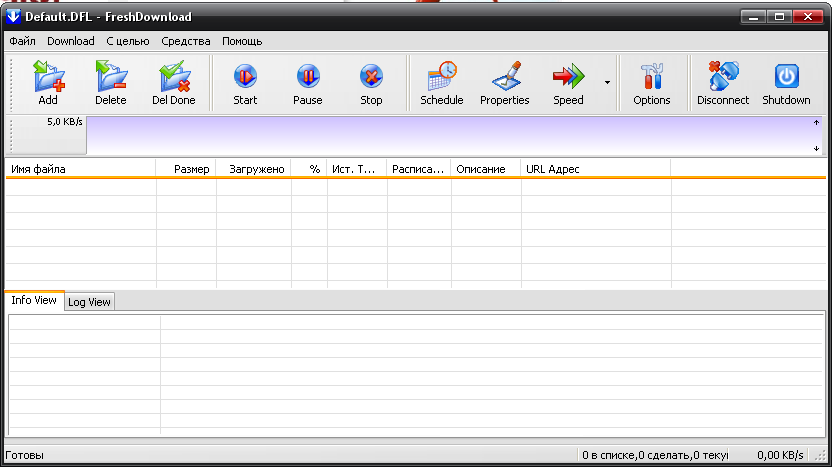The width and height of the screenshot is (832, 467).
Task: Open download Properties
Action: 505,83
